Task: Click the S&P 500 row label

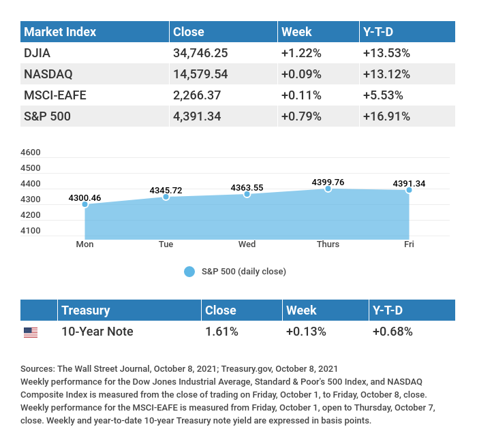Action: [x=47, y=116]
